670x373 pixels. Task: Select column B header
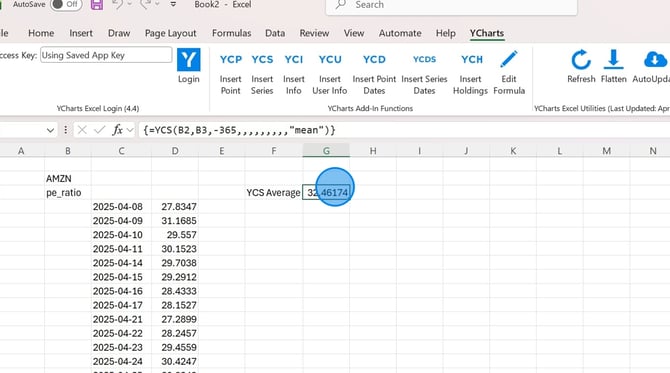pyautogui.click(x=68, y=151)
